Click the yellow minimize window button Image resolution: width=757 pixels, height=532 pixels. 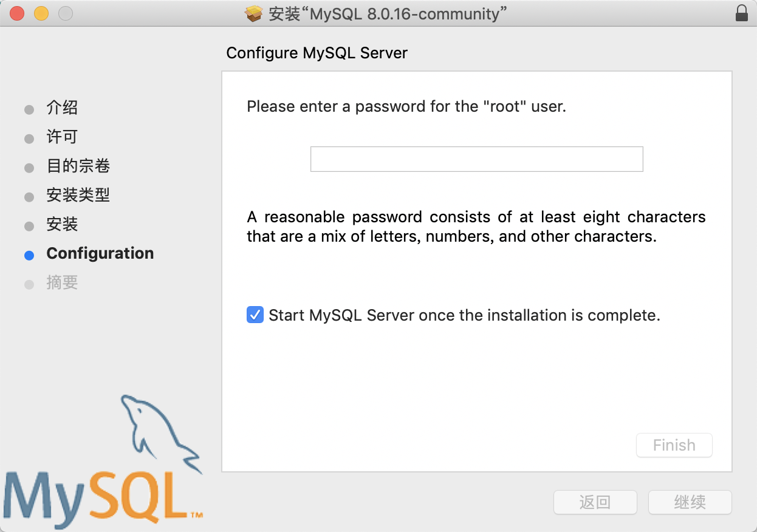(41, 13)
